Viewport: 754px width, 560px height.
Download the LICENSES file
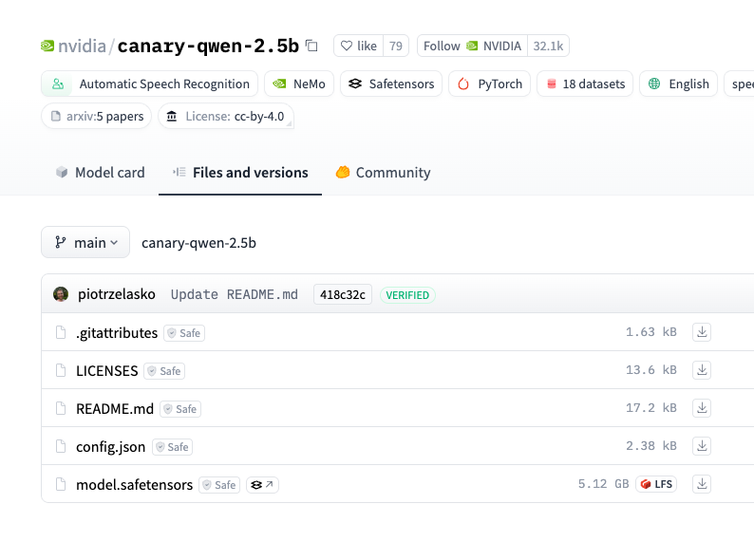point(702,370)
